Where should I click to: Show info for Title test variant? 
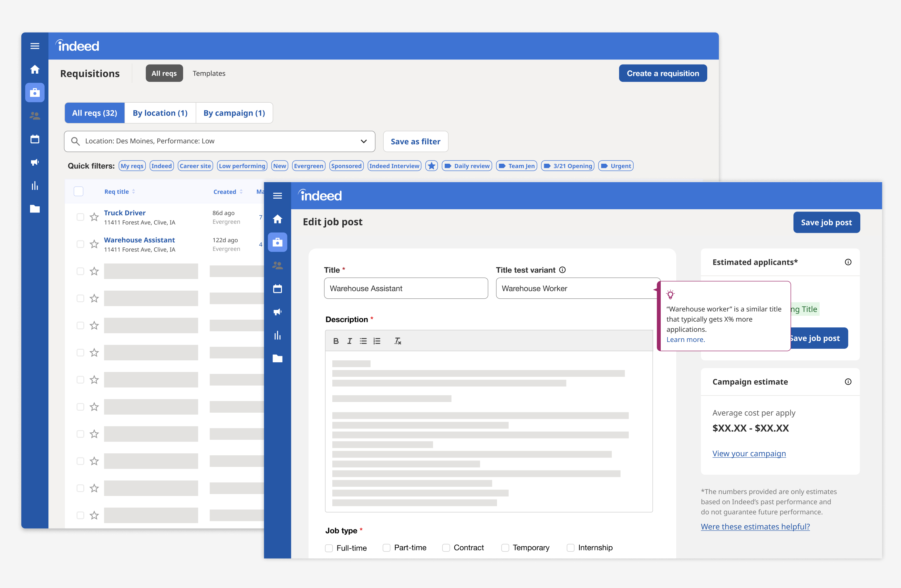pyautogui.click(x=563, y=270)
